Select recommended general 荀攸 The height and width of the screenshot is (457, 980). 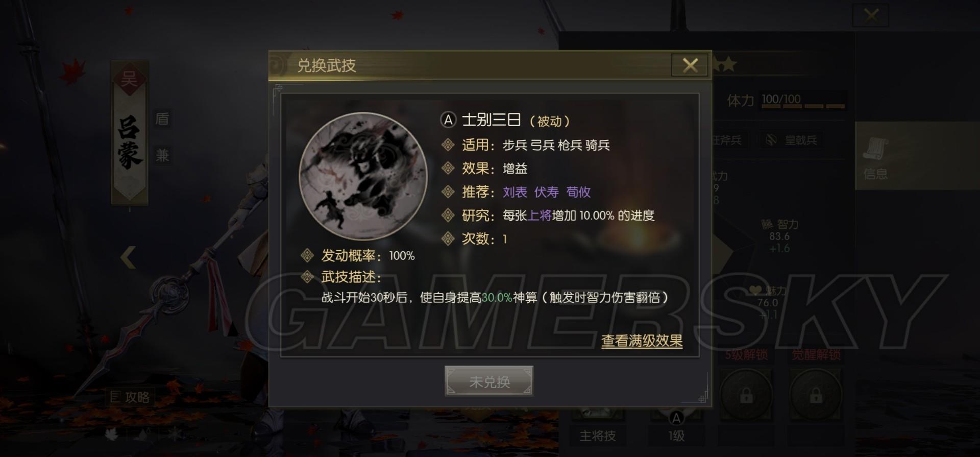click(578, 192)
